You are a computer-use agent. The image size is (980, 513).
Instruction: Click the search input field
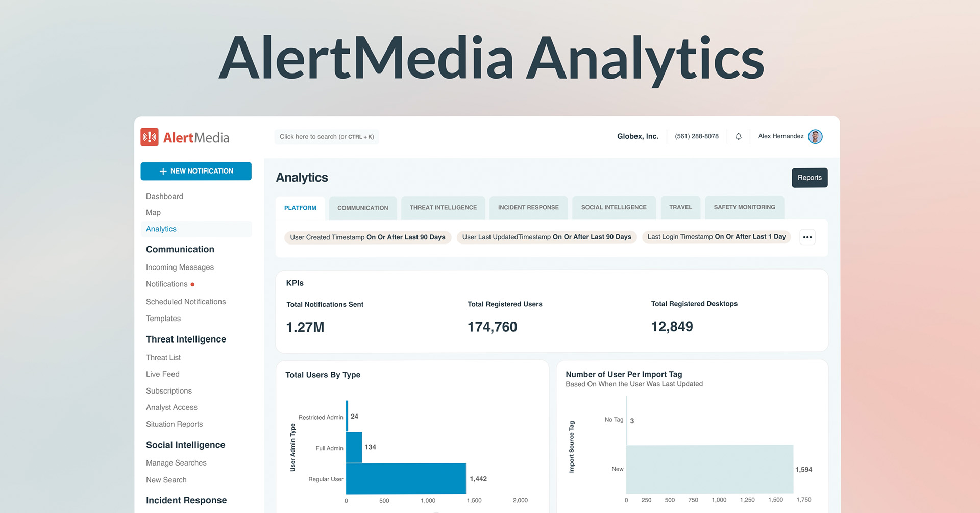327,137
